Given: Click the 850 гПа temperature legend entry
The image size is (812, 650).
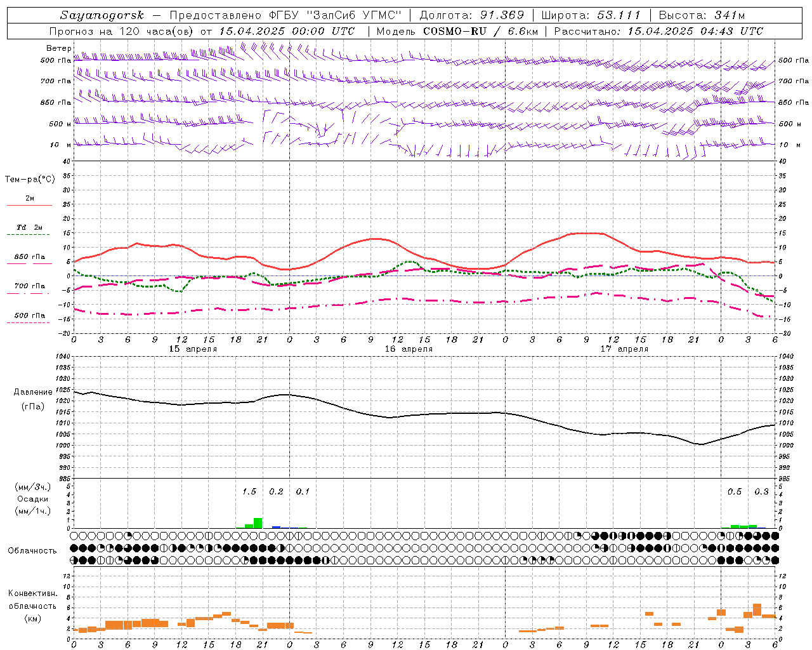Looking at the screenshot, I should point(30,257).
